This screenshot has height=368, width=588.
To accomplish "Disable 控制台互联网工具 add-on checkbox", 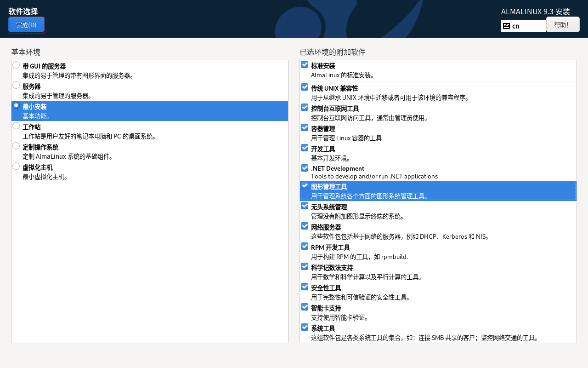I will 305,107.
